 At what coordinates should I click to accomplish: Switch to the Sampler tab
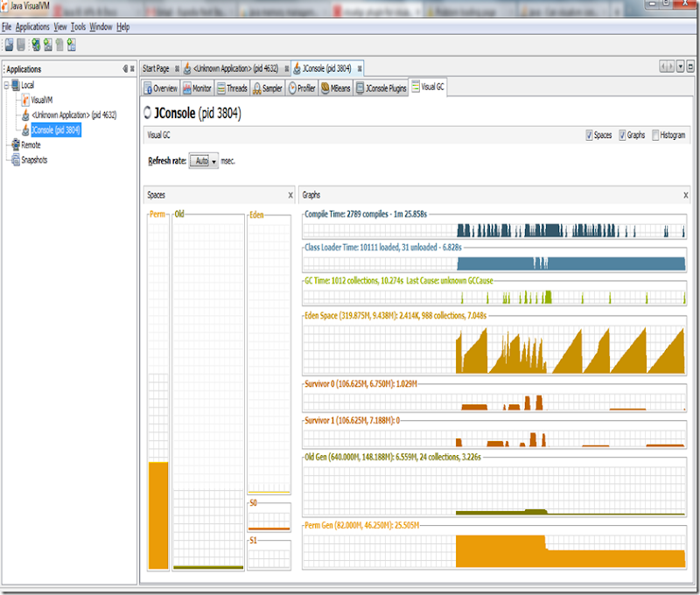(268, 88)
